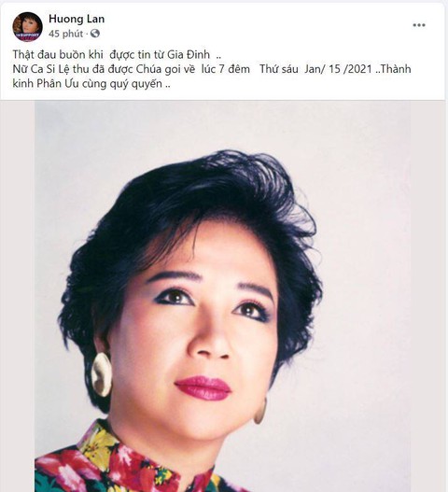Click the words 'Thứ sáu' in the post

[x=279, y=69]
